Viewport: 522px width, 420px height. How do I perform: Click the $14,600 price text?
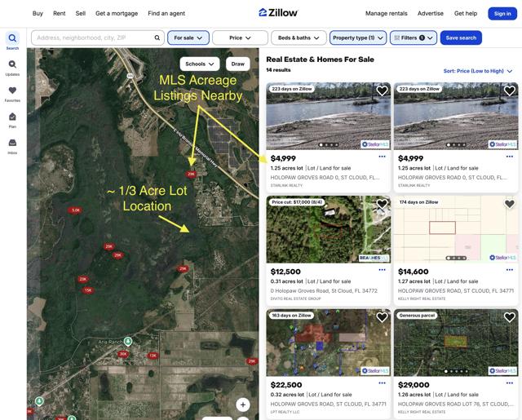pyautogui.click(x=414, y=272)
